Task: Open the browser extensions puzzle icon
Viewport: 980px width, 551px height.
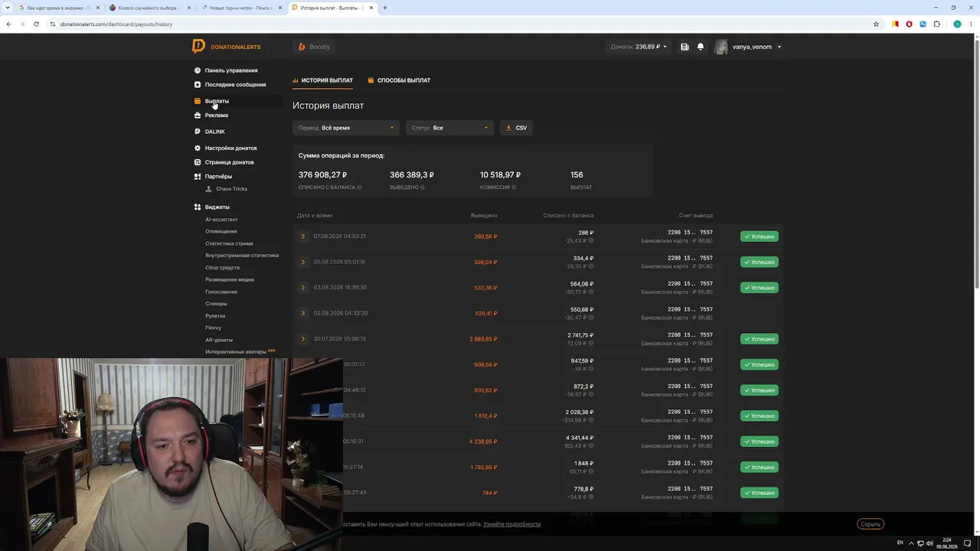Action: 936,24
